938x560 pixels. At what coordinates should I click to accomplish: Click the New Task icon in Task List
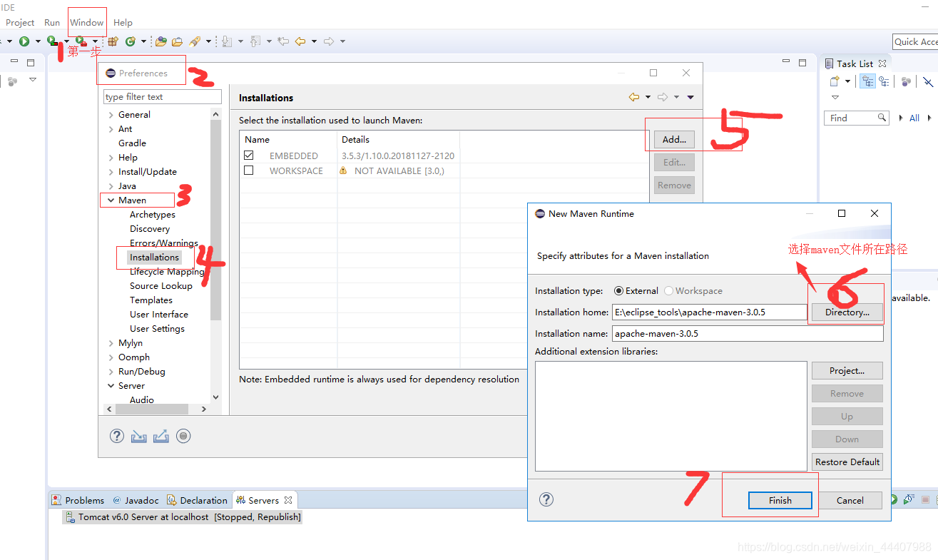835,81
